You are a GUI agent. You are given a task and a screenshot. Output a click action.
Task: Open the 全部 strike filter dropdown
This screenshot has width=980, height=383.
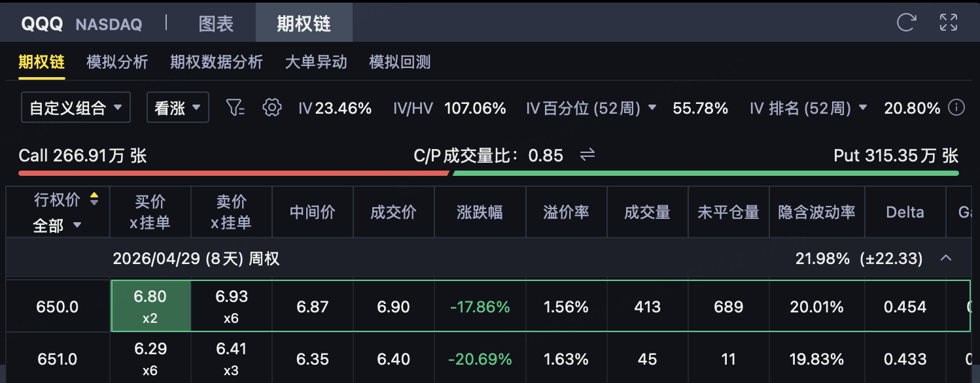(x=58, y=225)
